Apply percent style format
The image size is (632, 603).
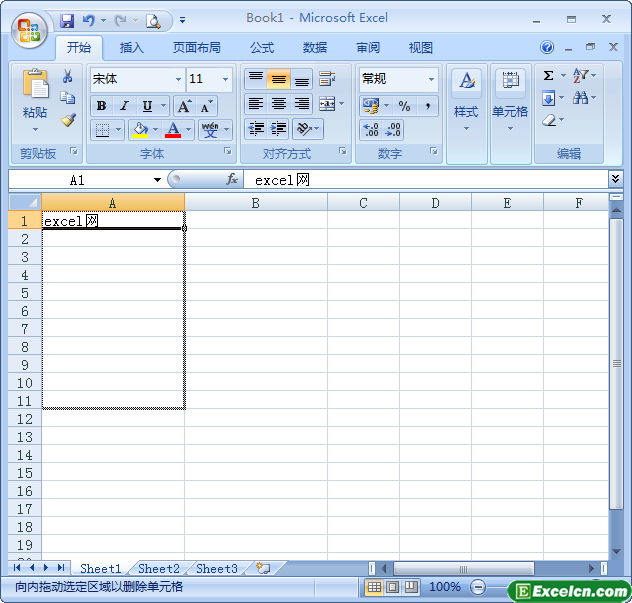click(404, 106)
